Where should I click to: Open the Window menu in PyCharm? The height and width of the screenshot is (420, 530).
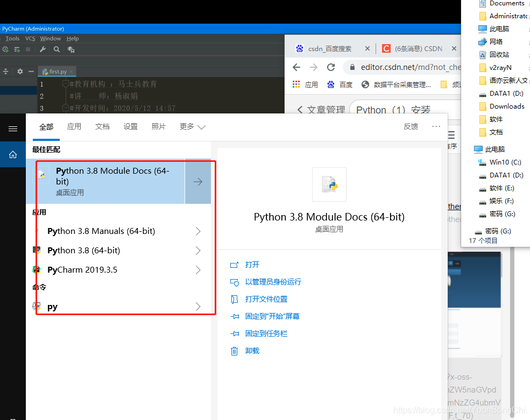[x=51, y=39]
